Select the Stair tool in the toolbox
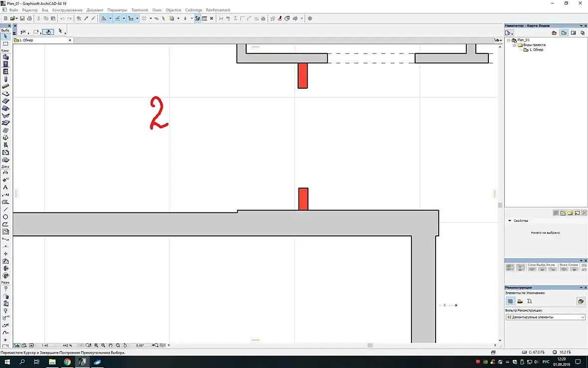 coord(5,101)
